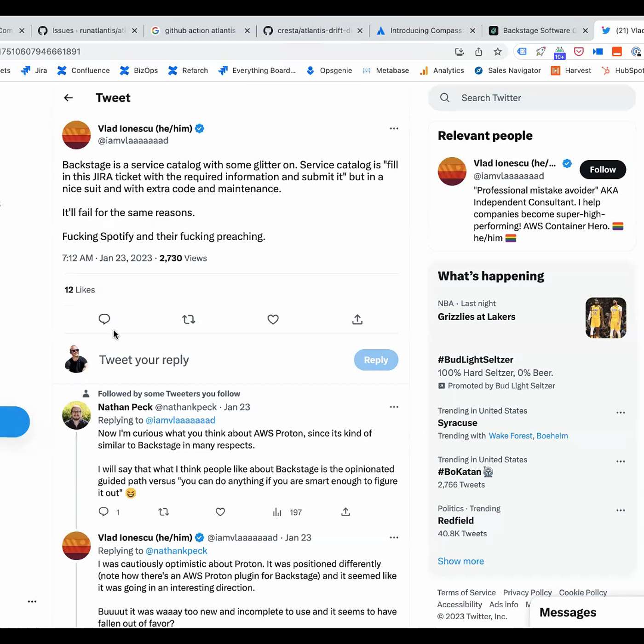Retweet Nathan Peck's reply

pos(164,512)
